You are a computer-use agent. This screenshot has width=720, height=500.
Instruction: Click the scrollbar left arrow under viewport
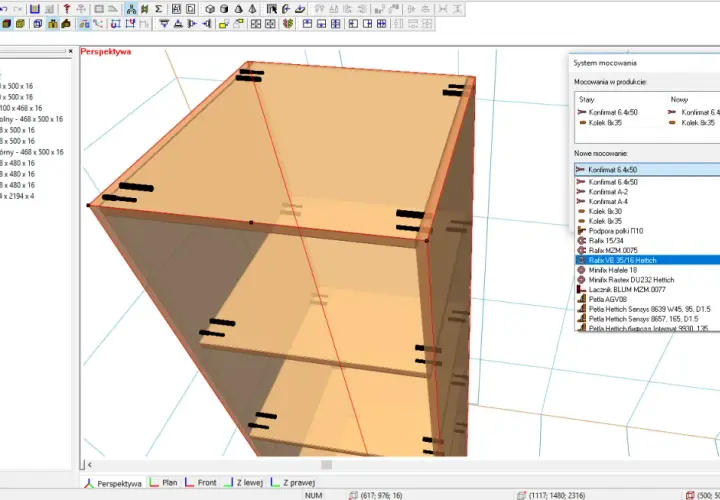tap(90, 465)
